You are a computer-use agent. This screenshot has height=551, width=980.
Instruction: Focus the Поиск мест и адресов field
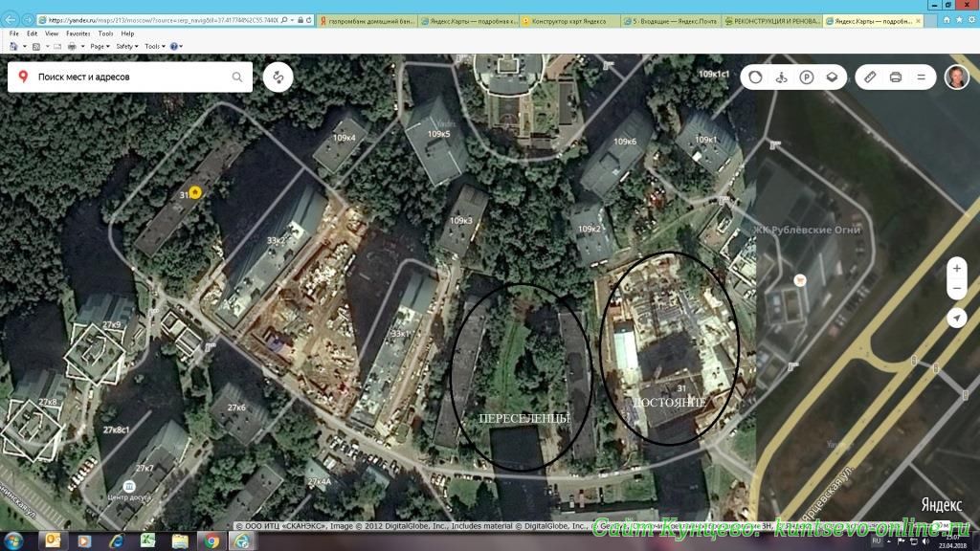tap(130, 77)
